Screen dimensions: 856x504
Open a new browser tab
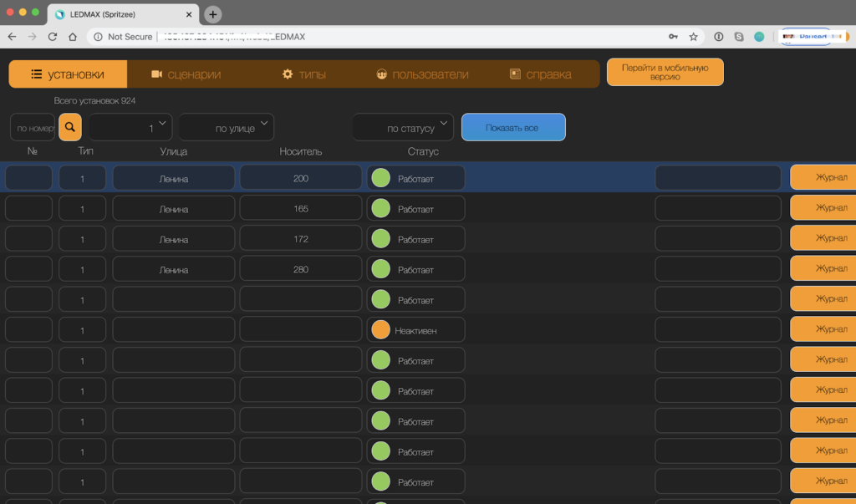[213, 14]
